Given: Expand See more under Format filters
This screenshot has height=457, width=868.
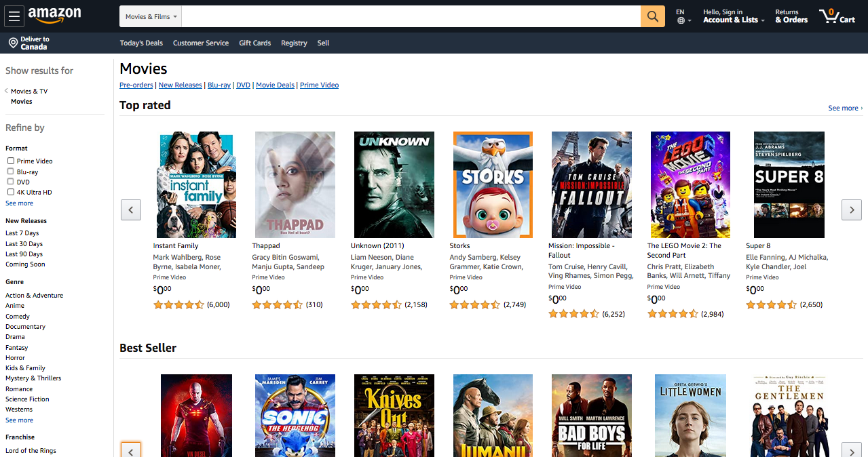Looking at the screenshot, I should click(x=18, y=203).
